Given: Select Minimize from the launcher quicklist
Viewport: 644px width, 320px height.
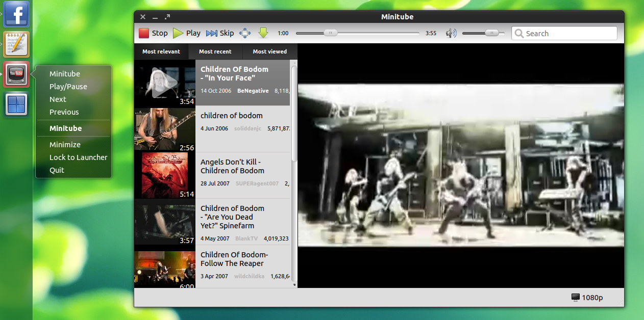Looking at the screenshot, I should tap(65, 145).
